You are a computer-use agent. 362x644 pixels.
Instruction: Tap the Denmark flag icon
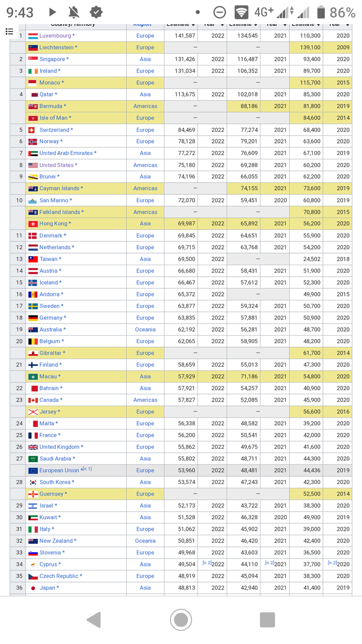click(x=33, y=235)
